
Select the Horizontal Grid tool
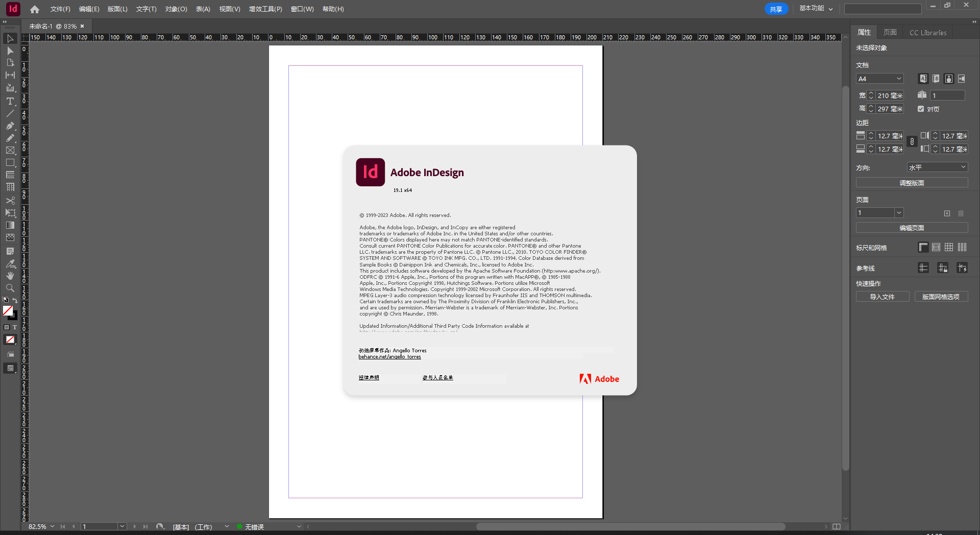[10, 175]
